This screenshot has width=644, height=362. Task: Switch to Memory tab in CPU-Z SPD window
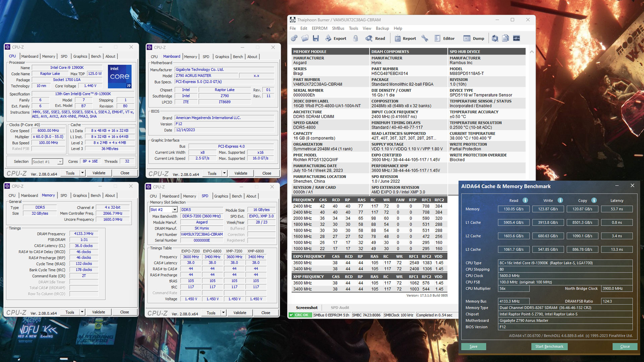(x=190, y=196)
